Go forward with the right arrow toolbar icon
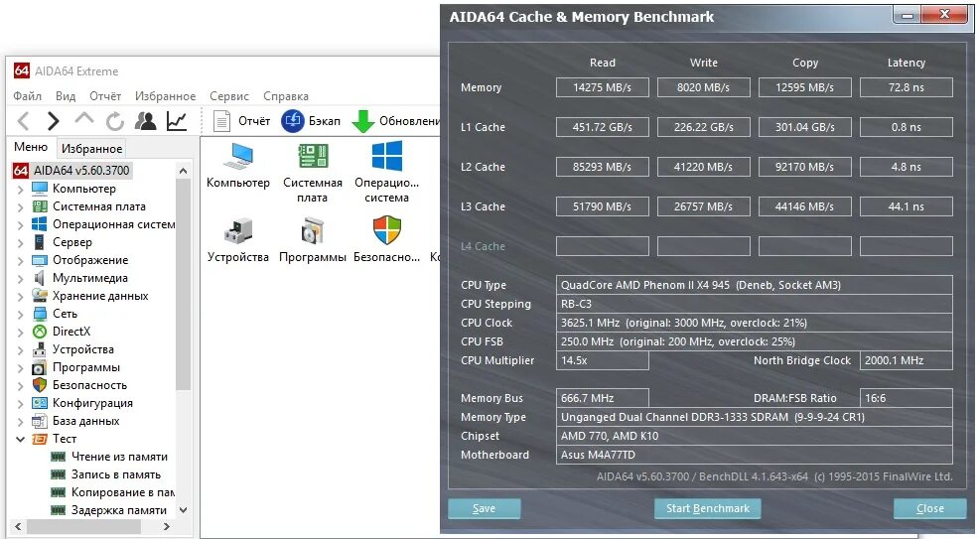The width and height of the screenshot is (980, 539). (x=54, y=120)
